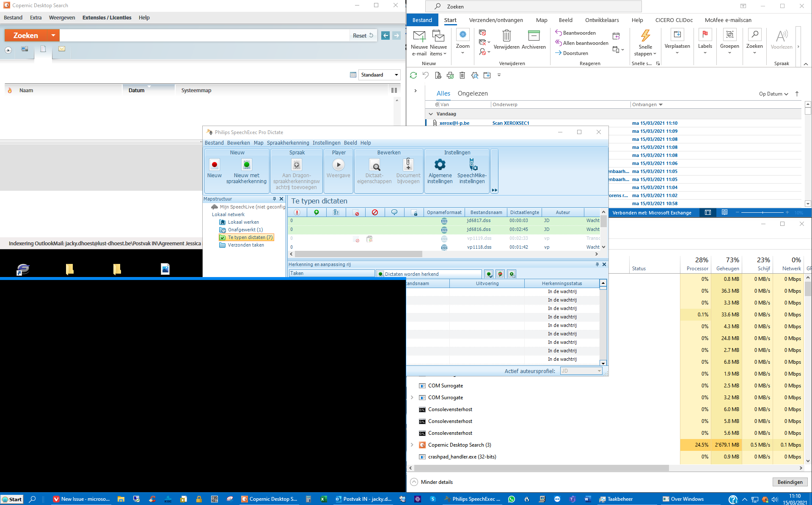Collapse Taakbeheer via Minder details

click(x=432, y=482)
